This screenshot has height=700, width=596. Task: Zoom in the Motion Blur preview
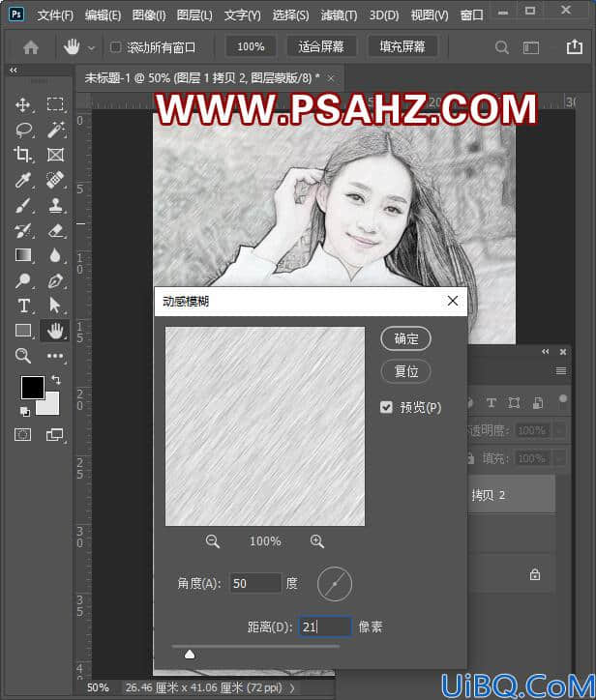point(316,541)
